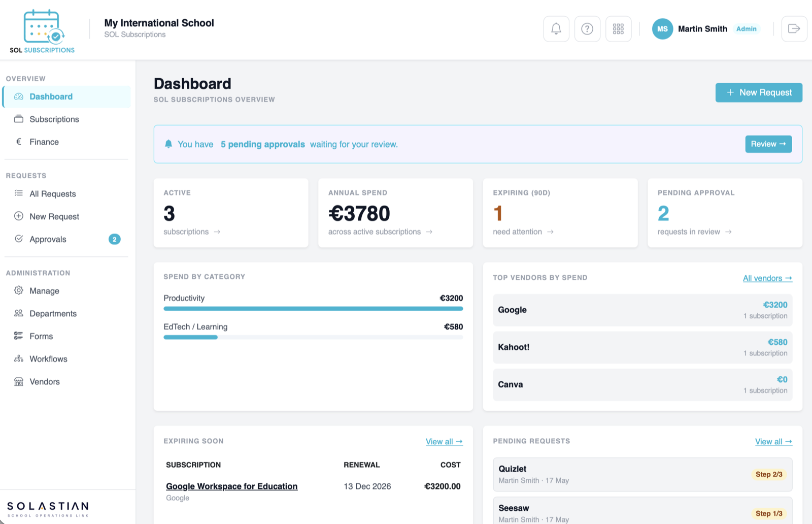The image size is (812, 524).
Task: Click the Martin Smith user name
Action: pyautogui.click(x=702, y=29)
